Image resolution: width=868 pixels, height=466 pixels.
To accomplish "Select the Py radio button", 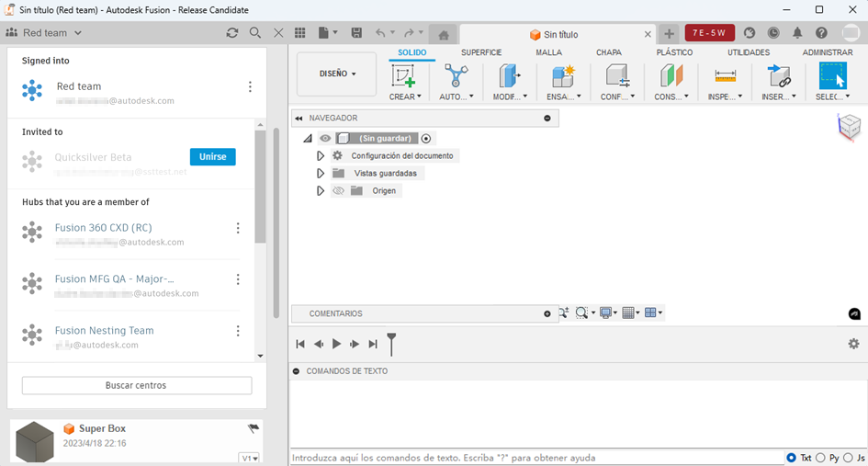I will tap(820, 458).
